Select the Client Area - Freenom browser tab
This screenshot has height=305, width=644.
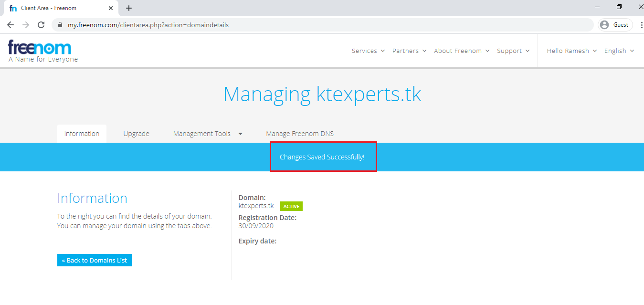click(x=61, y=8)
